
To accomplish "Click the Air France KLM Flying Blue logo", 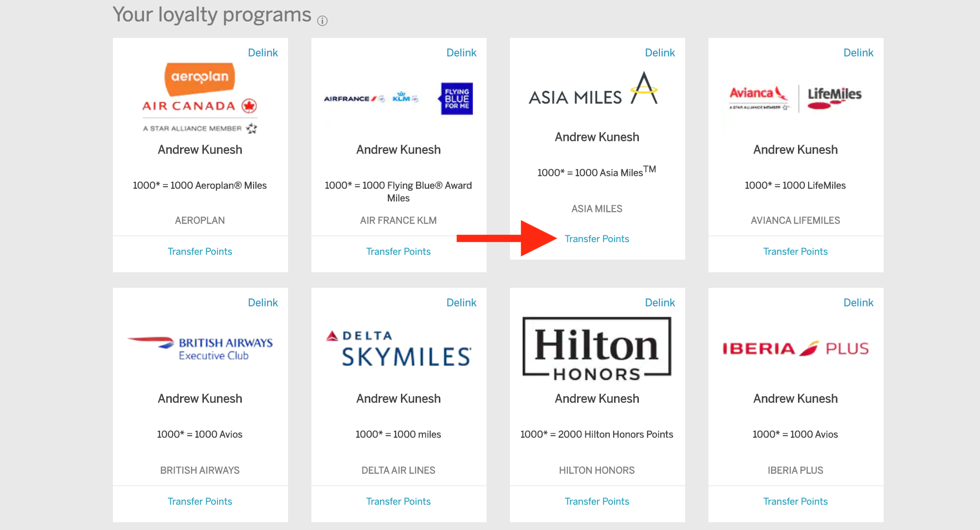I will (399, 99).
